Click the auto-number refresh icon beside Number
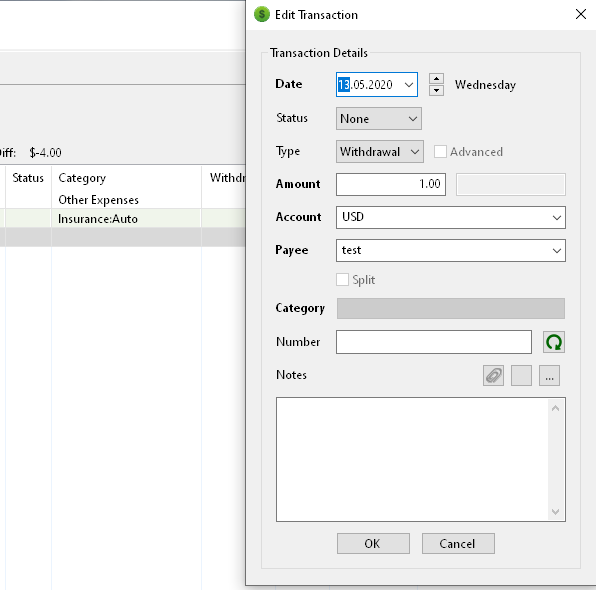596x590 pixels. click(x=553, y=342)
